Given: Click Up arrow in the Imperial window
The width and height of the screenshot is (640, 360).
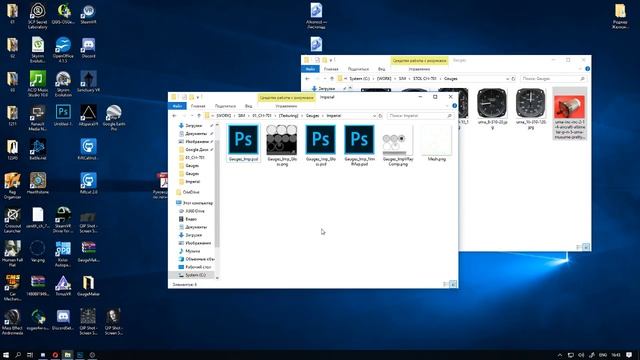Looking at the screenshot, I should 199,116.
